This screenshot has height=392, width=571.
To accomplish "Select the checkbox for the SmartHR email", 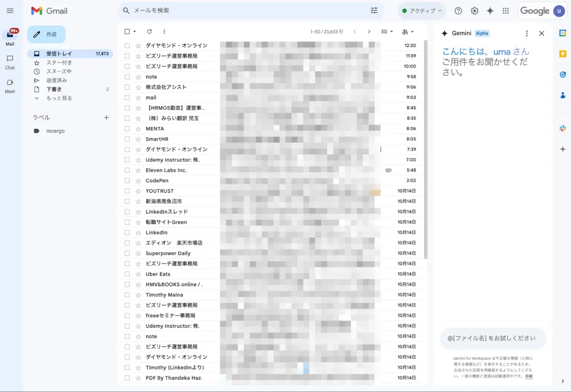I will (x=127, y=139).
